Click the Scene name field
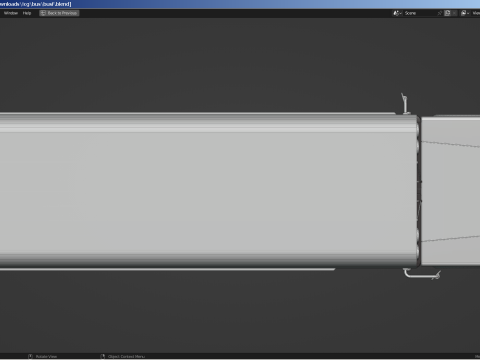The width and height of the screenshot is (480, 360). click(x=419, y=13)
